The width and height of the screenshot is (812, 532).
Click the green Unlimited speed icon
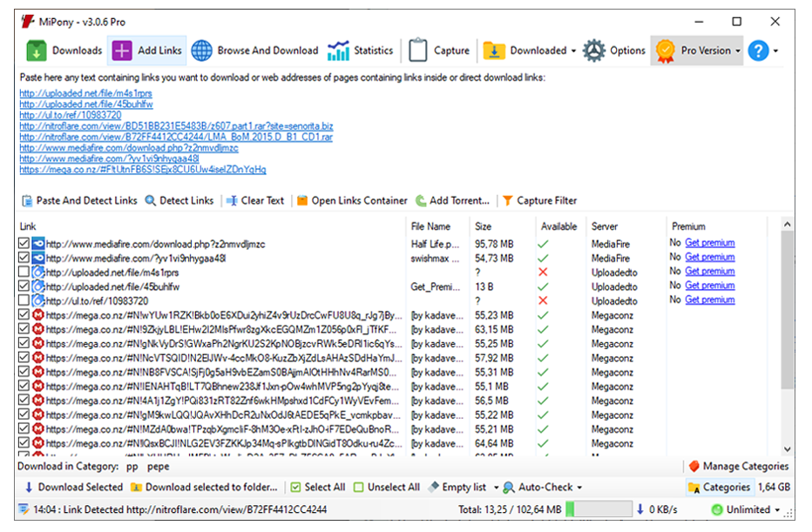(x=717, y=509)
